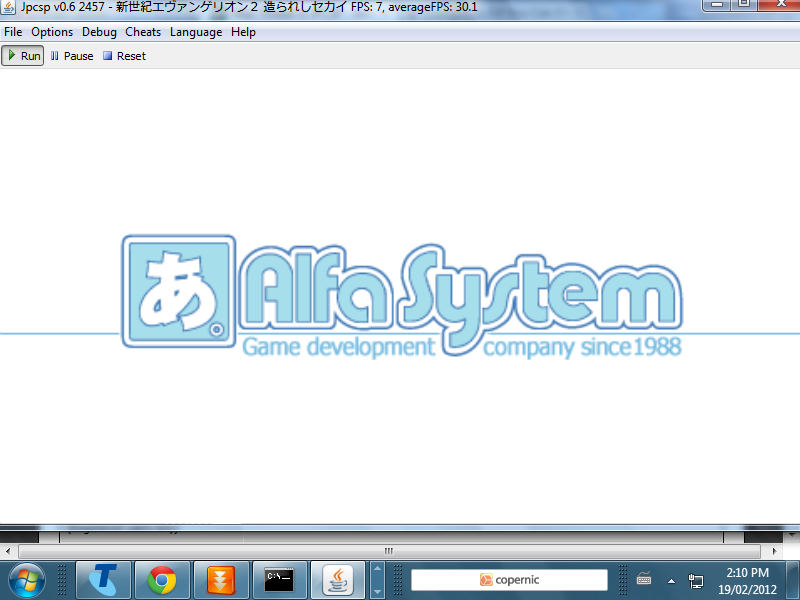Select the Java Jpcsp taskbar button

point(338,580)
